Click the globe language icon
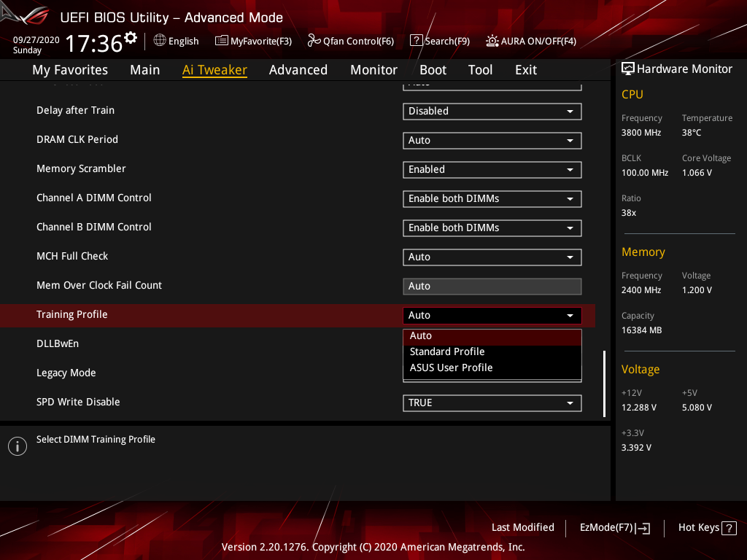 pos(160,41)
